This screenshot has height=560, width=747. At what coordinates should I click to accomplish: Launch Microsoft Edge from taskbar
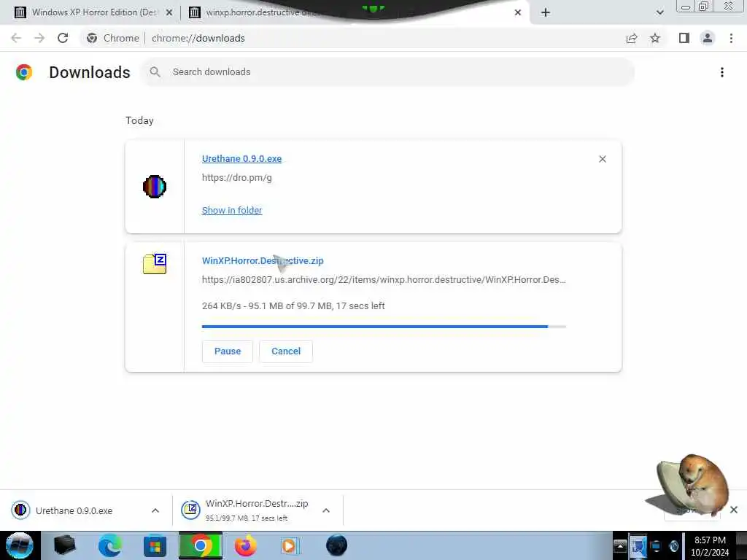pyautogui.click(x=110, y=545)
